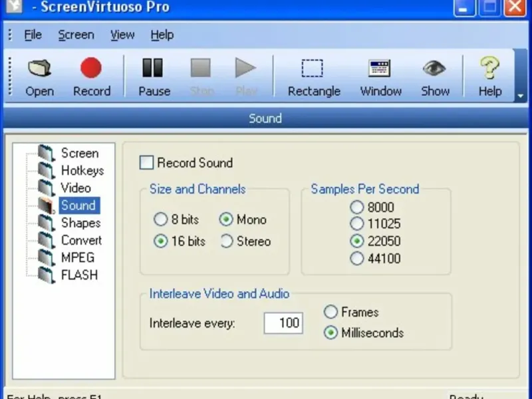Set sample rate to 11025
Viewport: 532px width, 399px height.
(356, 223)
